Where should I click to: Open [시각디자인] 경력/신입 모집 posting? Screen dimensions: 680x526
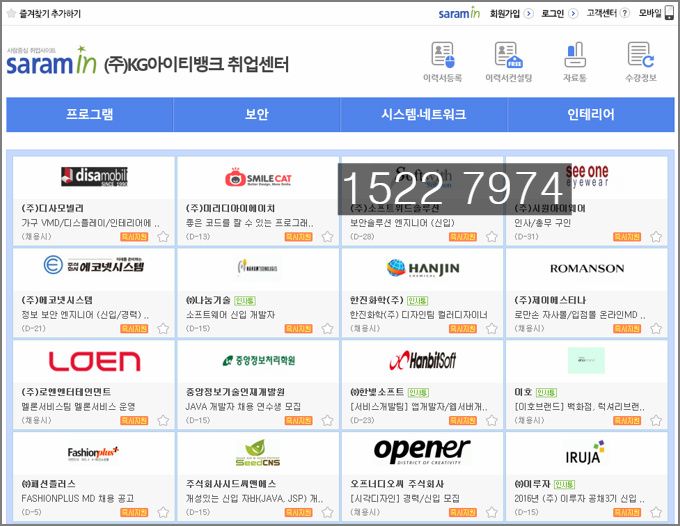(x=405, y=499)
